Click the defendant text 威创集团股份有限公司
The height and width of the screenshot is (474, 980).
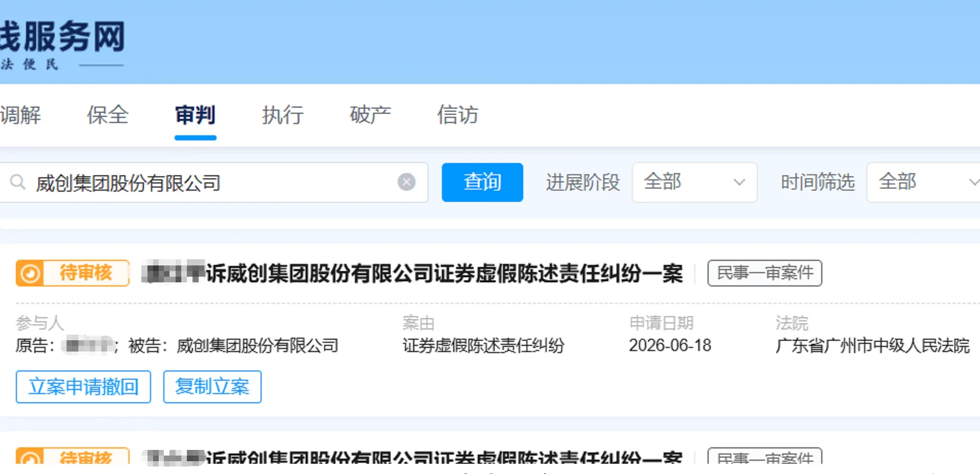[258, 346]
